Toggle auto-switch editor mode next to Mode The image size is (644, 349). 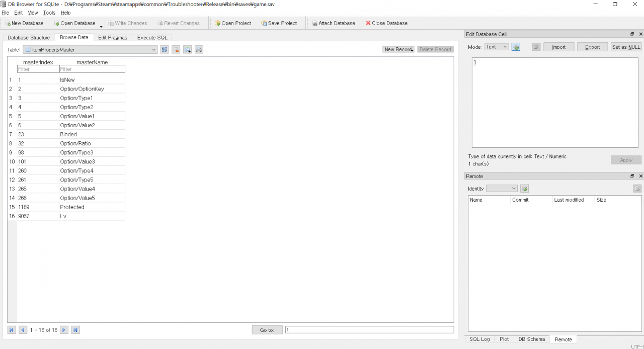tap(516, 47)
